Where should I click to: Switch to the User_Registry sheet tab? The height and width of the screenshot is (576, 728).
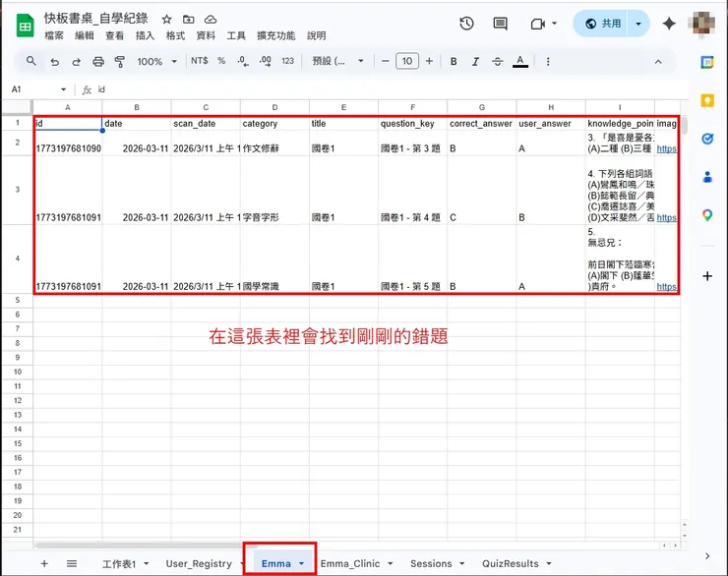[199, 563]
